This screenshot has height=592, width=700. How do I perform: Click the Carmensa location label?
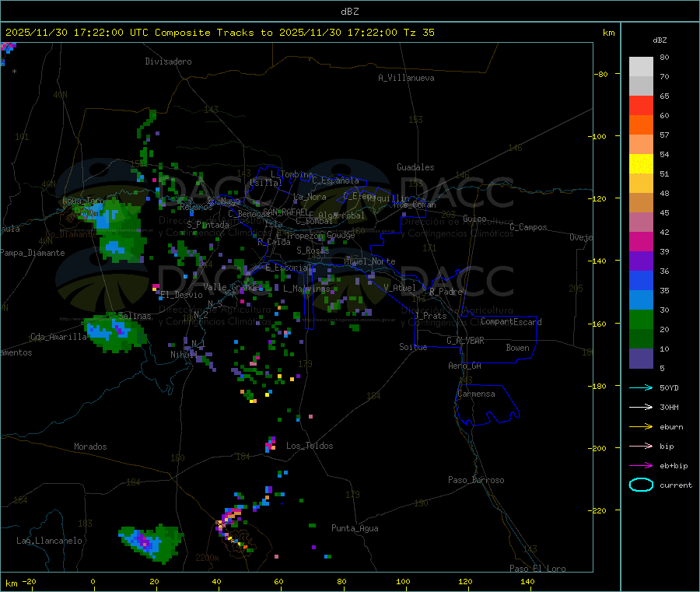(476, 394)
